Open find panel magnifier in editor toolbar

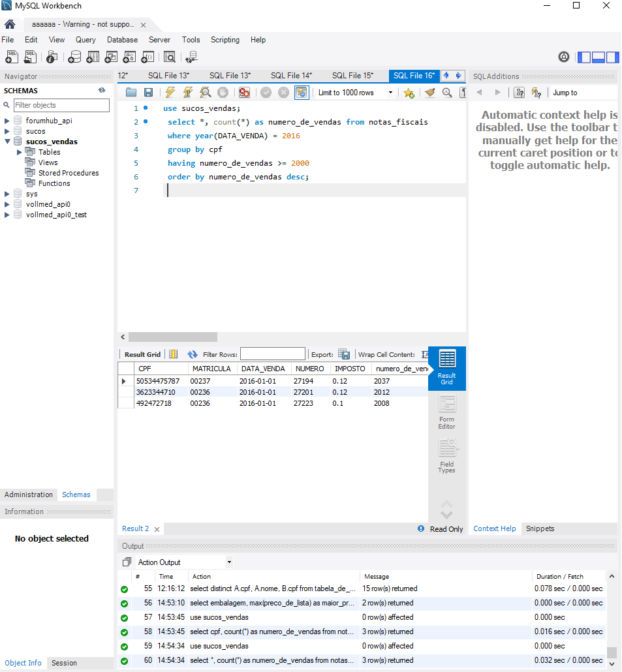coord(447,92)
